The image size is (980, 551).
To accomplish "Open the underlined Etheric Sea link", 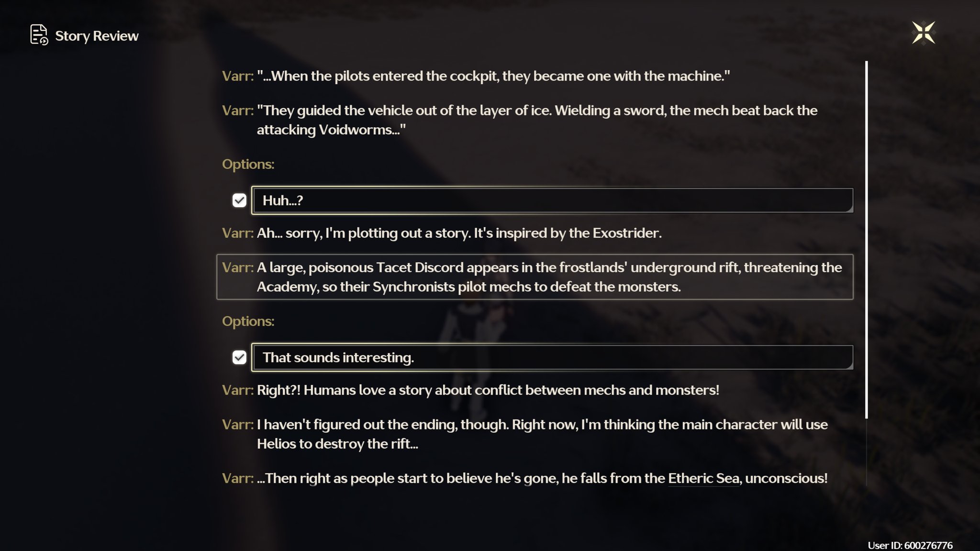I will tap(703, 478).
